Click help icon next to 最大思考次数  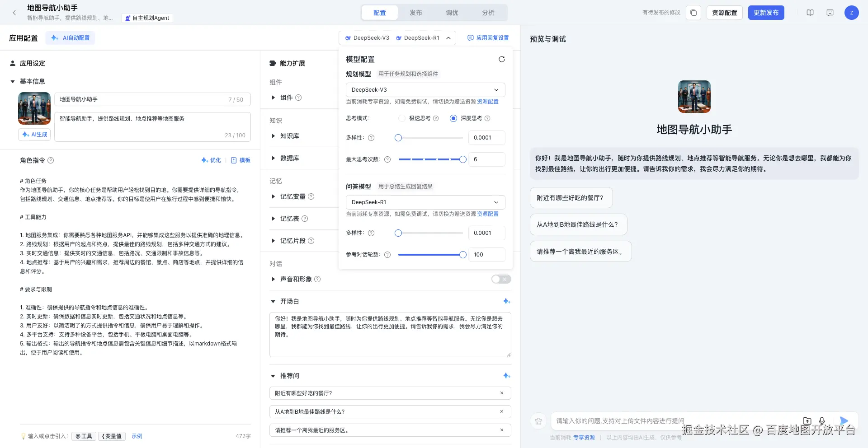point(387,159)
